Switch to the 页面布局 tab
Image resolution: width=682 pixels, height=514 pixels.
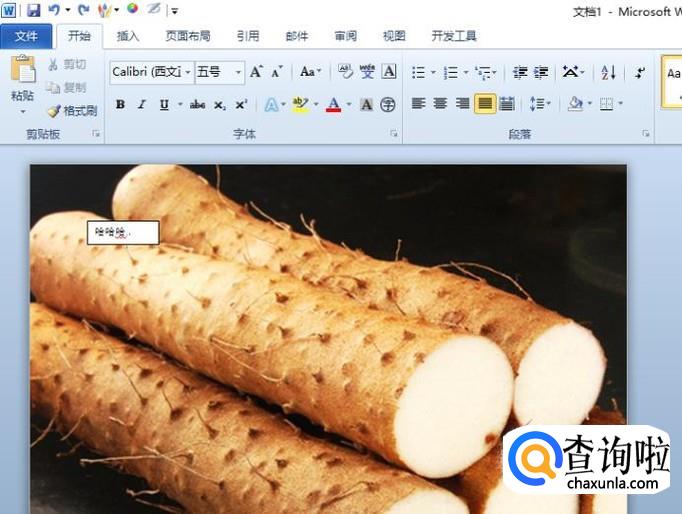tap(188, 36)
